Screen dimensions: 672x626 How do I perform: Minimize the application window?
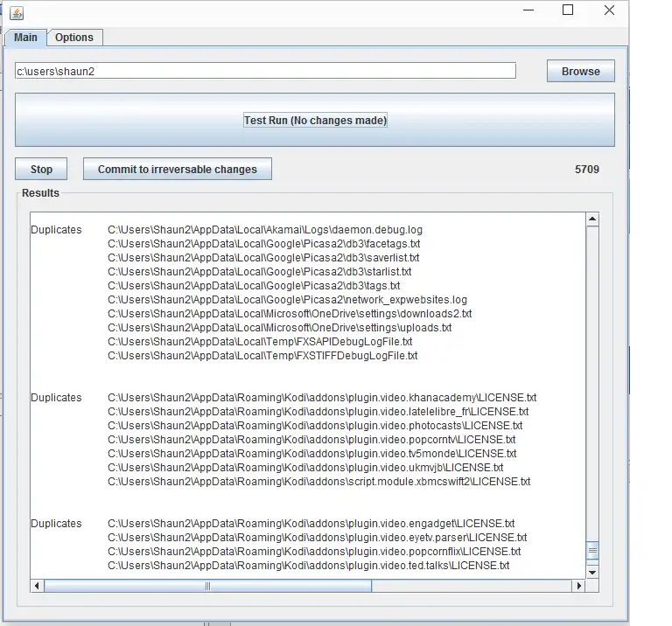coord(528,10)
